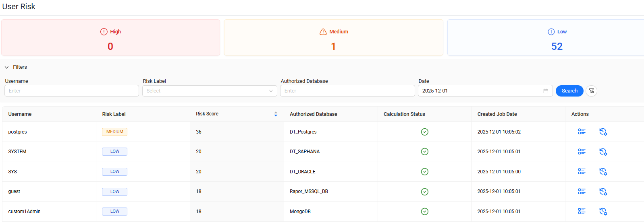Click MongoDB database cell
Screen dimensions: 644x222
coord(300,212)
